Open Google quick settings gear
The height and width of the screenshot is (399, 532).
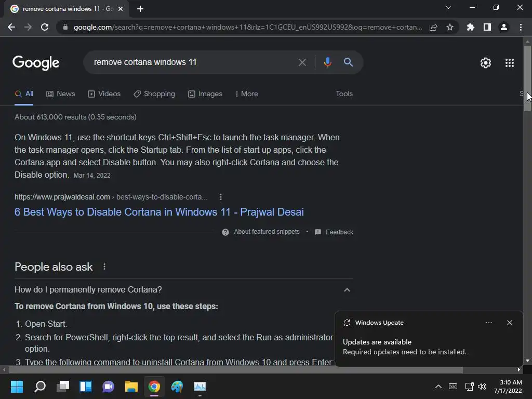click(x=486, y=63)
